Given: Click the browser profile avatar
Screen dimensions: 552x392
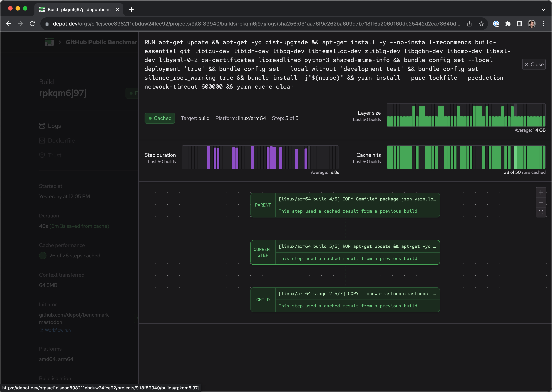Looking at the screenshot, I should pos(531,24).
